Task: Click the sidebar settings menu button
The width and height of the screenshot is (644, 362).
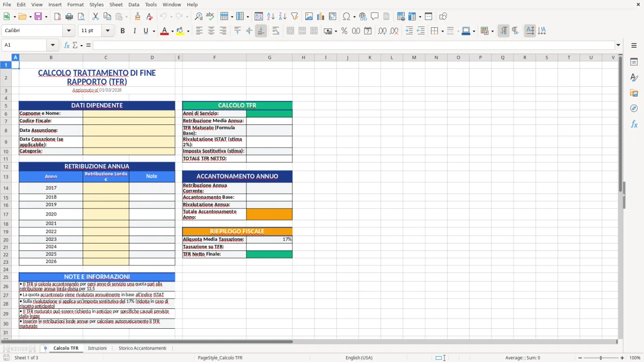Action: coord(634,45)
